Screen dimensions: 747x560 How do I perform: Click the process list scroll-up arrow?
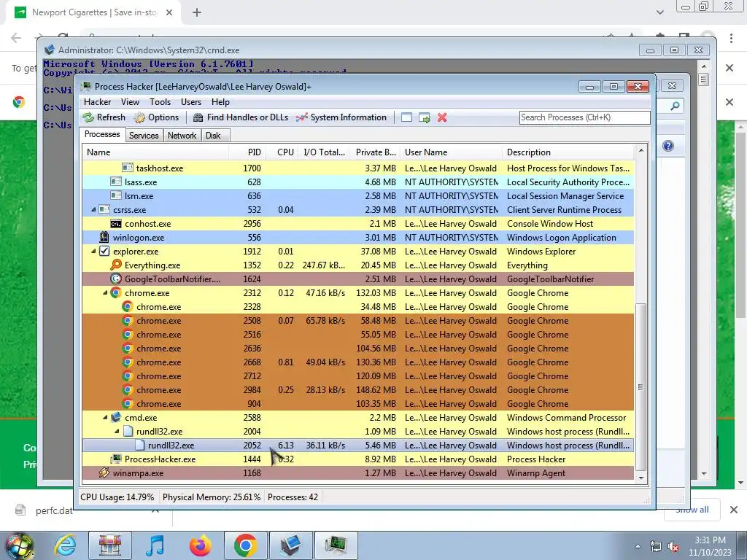click(x=640, y=150)
